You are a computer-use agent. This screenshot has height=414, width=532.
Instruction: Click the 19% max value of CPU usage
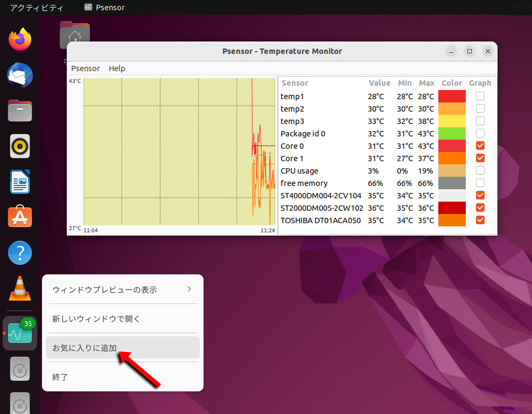pos(425,171)
